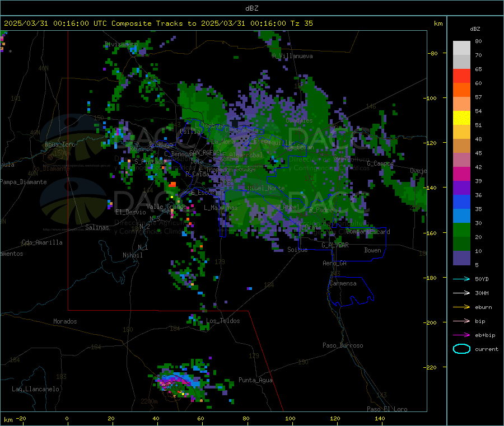Click the 'Soitue' map label
The width and height of the screenshot is (504, 426).
[x=297, y=250]
